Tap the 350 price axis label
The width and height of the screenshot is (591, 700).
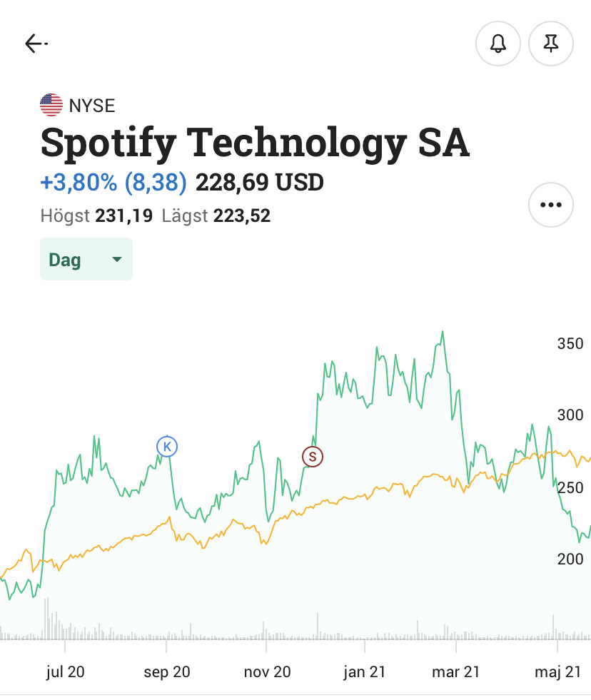click(570, 344)
